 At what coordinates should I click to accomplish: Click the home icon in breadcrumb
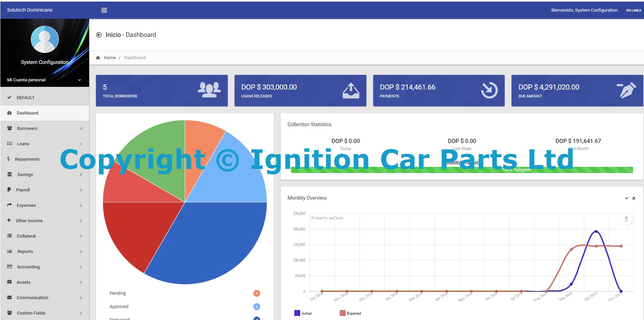click(x=98, y=58)
